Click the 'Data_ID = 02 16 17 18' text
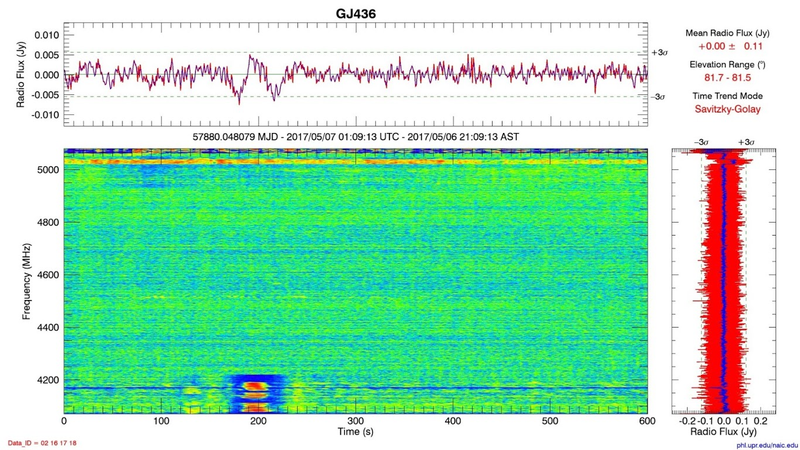This screenshot has height=450, width=800. [42, 443]
